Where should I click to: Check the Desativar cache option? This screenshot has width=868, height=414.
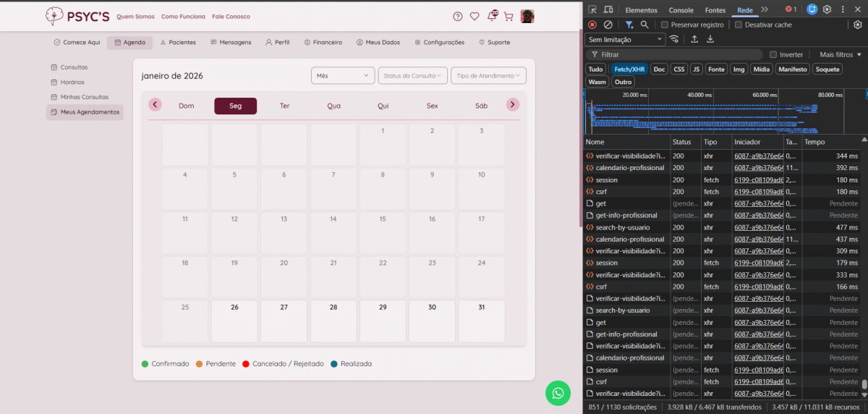(738, 25)
